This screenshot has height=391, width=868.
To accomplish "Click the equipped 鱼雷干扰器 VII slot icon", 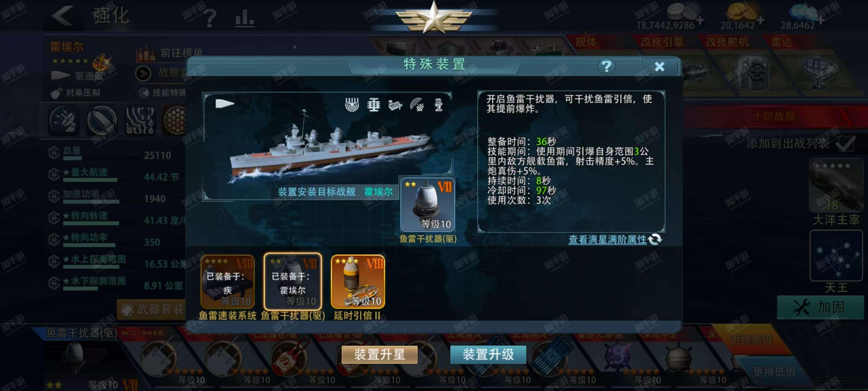I will tap(427, 205).
